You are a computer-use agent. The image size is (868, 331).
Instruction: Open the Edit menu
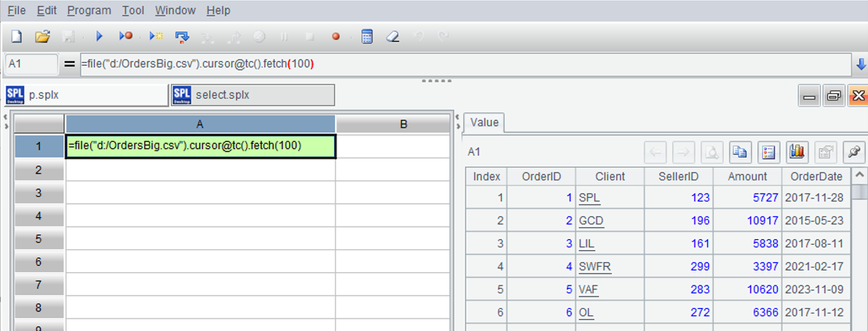click(x=46, y=10)
